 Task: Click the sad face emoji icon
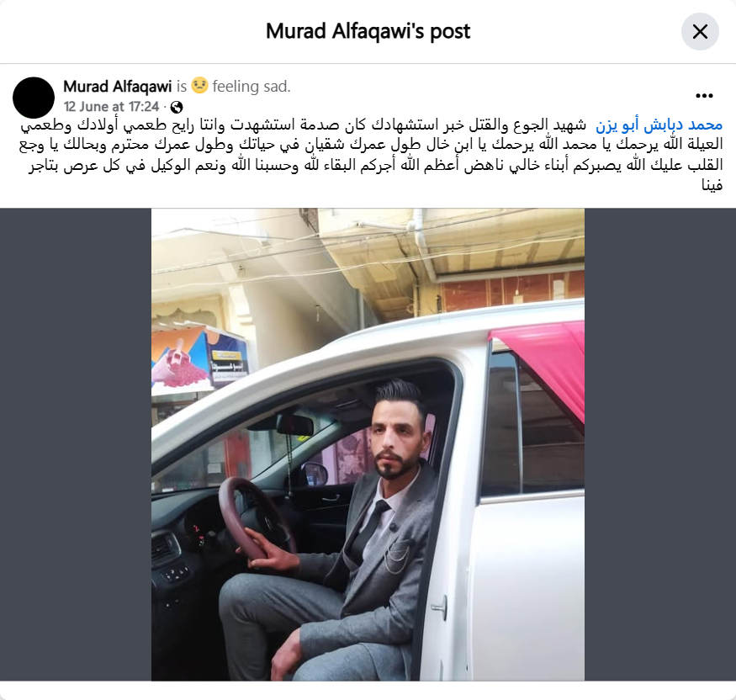pos(199,86)
